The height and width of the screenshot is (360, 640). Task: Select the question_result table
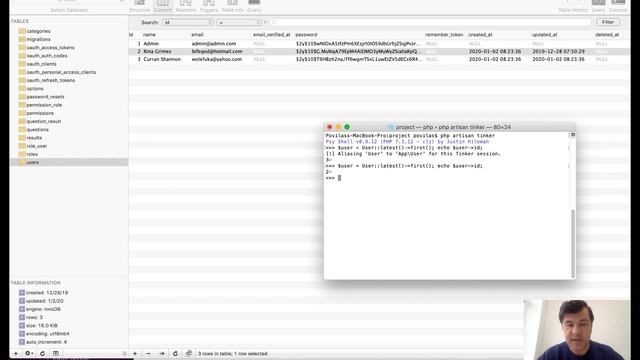(x=44, y=121)
